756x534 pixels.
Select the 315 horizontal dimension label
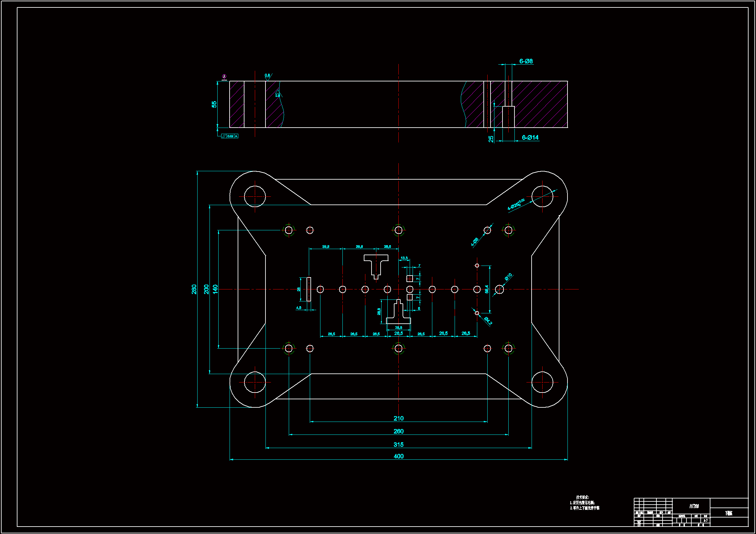point(398,445)
